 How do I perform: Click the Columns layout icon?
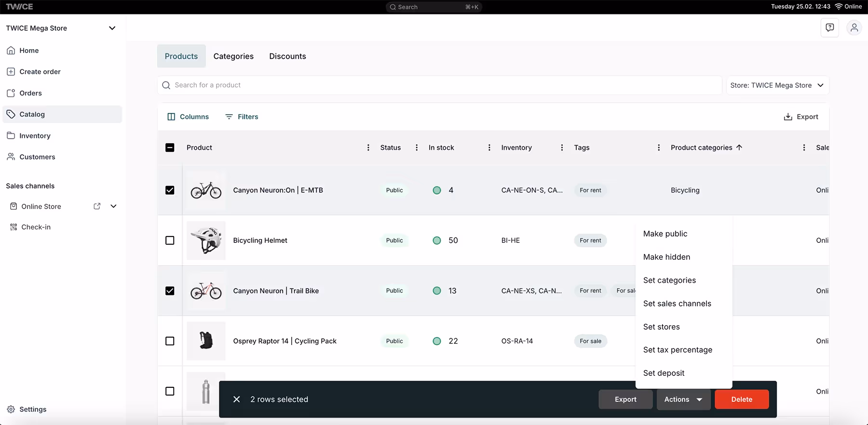(171, 117)
